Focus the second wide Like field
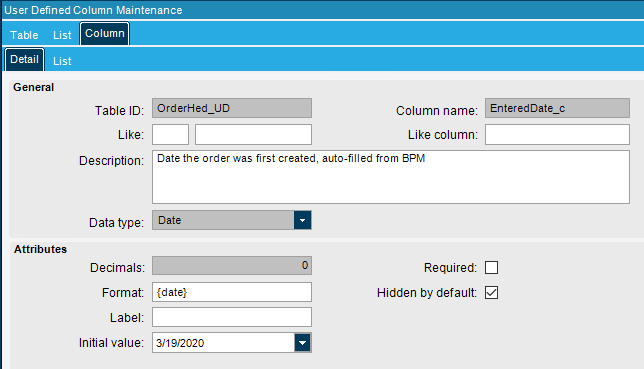This screenshot has width=644, height=369. coord(253,134)
